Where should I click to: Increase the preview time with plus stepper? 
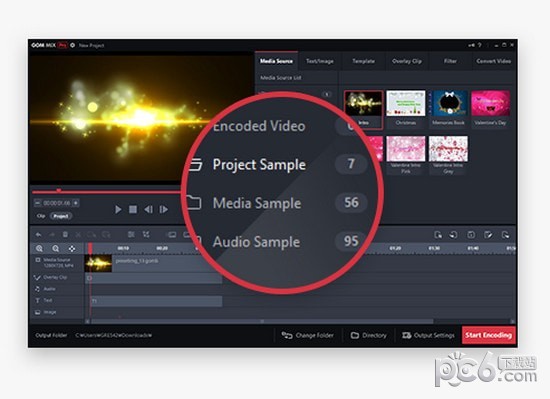(76, 203)
